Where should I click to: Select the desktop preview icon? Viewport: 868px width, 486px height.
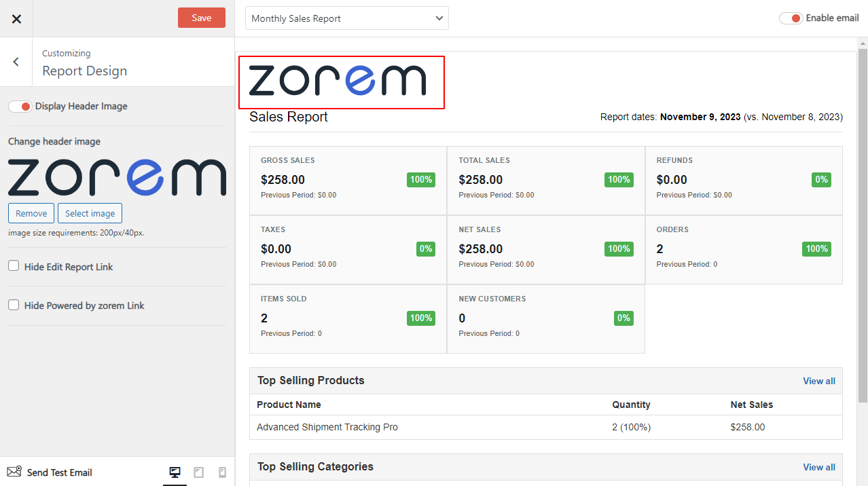click(x=175, y=472)
